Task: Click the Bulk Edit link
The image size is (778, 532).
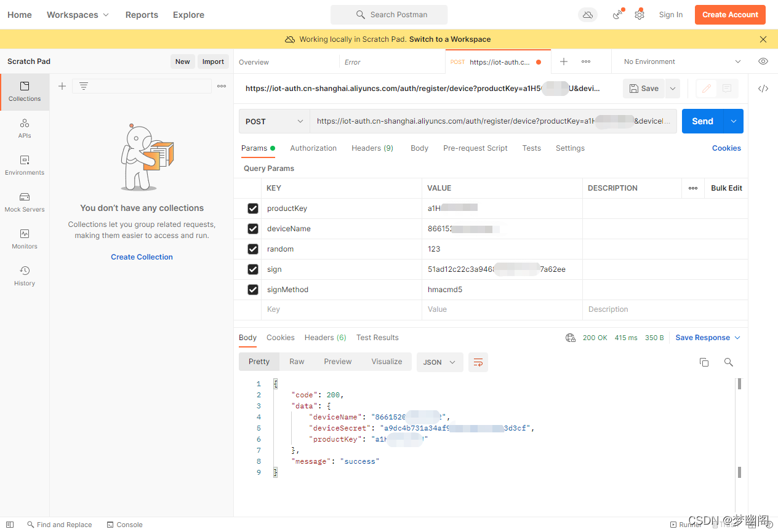Action: (726, 188)
